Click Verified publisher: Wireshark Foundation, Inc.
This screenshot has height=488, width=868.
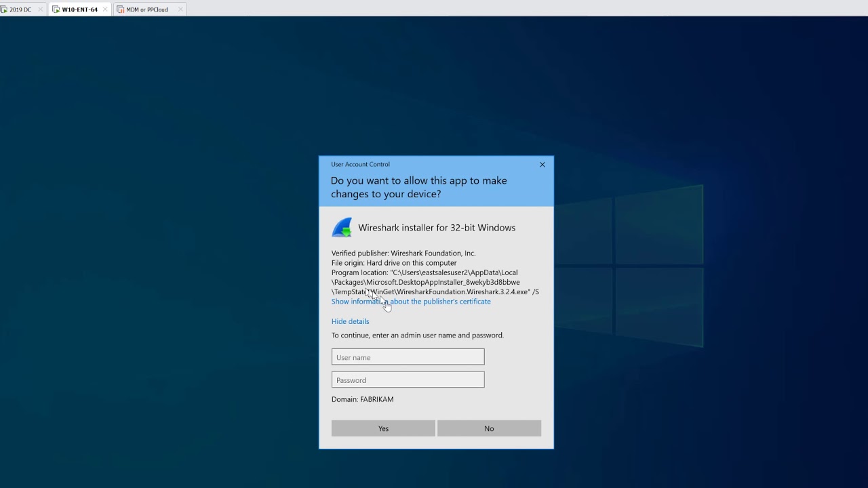403,253
